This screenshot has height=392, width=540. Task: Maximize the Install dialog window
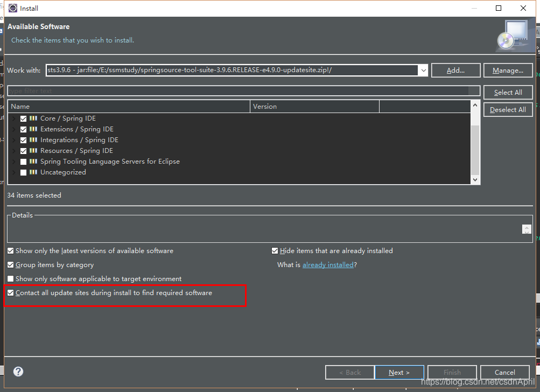click(499, 8)
